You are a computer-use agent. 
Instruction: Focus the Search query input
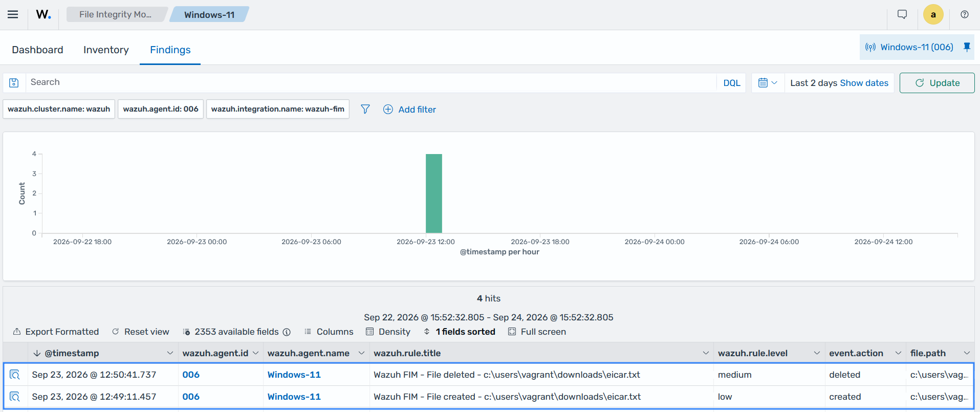click(x=371, y=82)
